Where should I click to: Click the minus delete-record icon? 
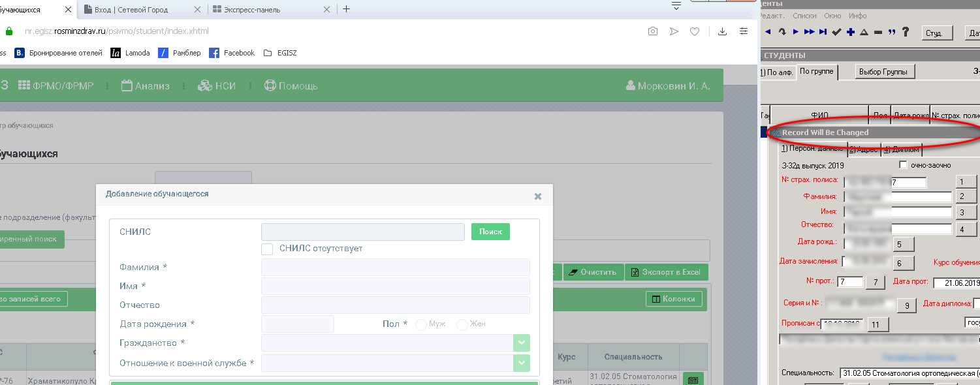(x=877, y=32)
